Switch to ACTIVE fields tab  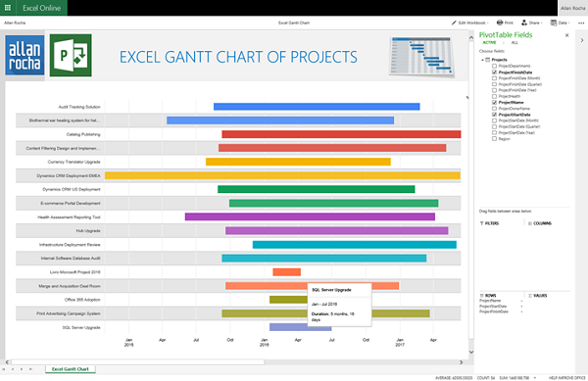489,43
